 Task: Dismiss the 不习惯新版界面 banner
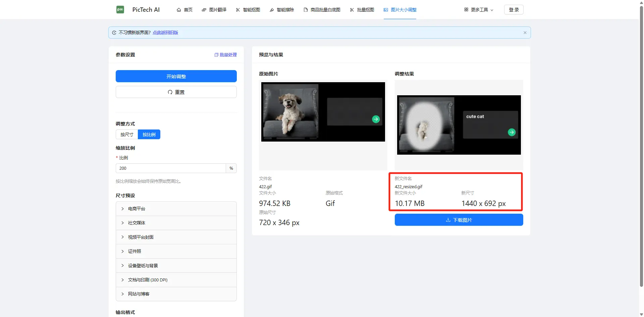pyautogui.click(x=525, y=33)
